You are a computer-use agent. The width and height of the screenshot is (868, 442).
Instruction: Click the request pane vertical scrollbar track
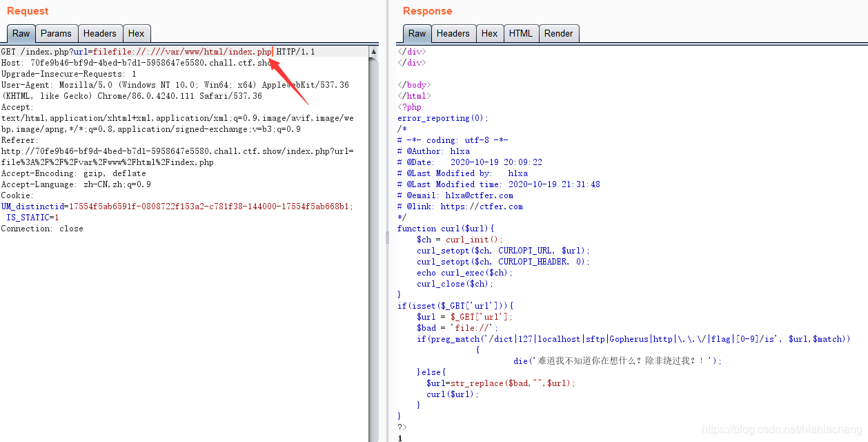[x=373, y=249]
